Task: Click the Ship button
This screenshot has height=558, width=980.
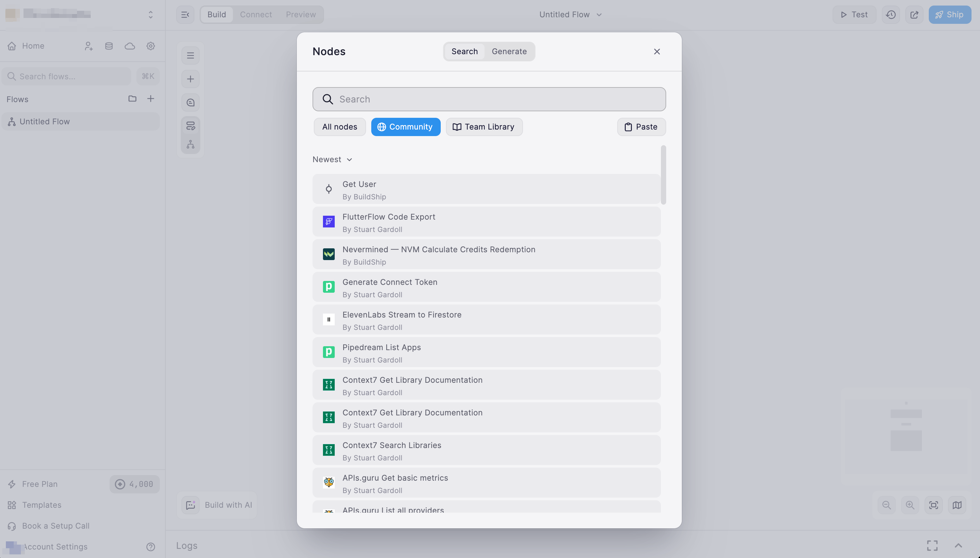Action: (950, 15)
